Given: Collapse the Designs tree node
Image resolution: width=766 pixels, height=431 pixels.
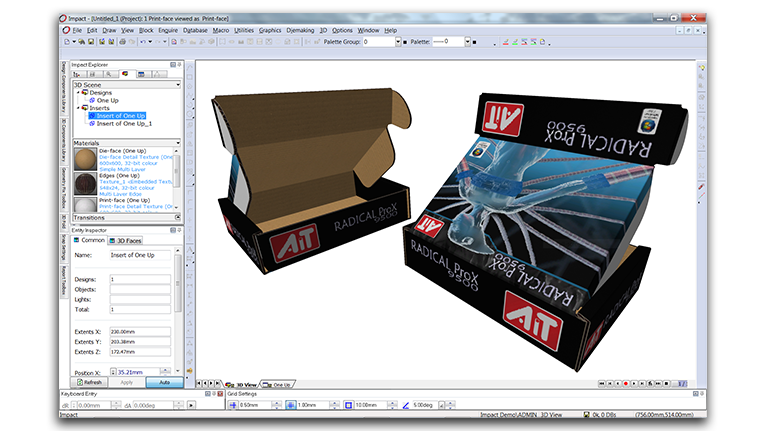Looking at the screenshot, I should tap(78, 92).
